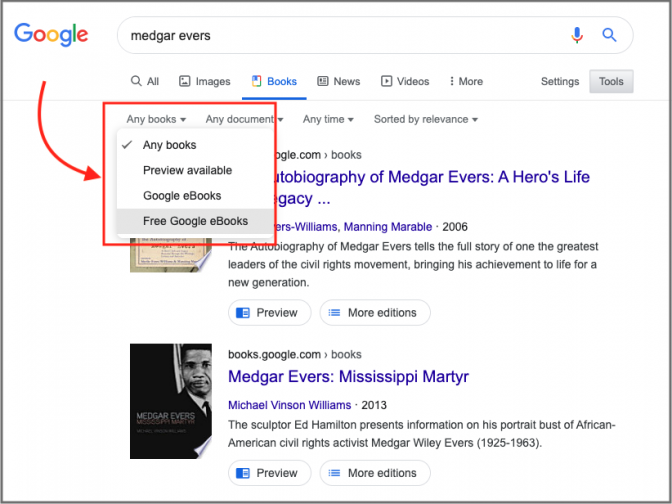This screenshot has width=672, height=504.
Task: Toggle the Tools button
Action: 611,81
